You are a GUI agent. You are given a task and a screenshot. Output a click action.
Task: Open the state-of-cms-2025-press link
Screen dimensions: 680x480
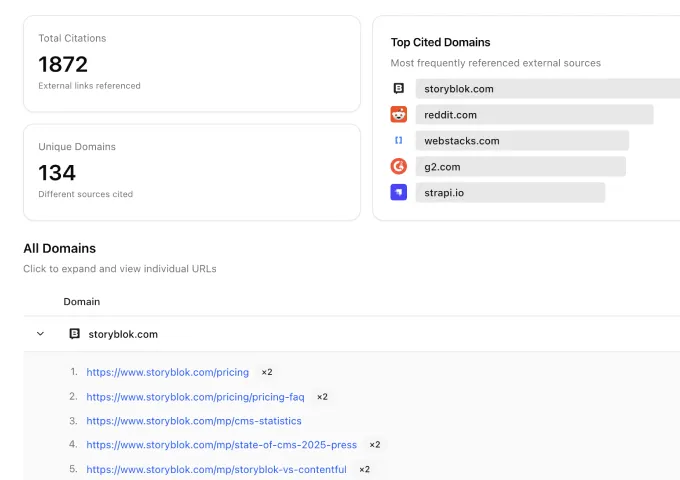[222, 444]
